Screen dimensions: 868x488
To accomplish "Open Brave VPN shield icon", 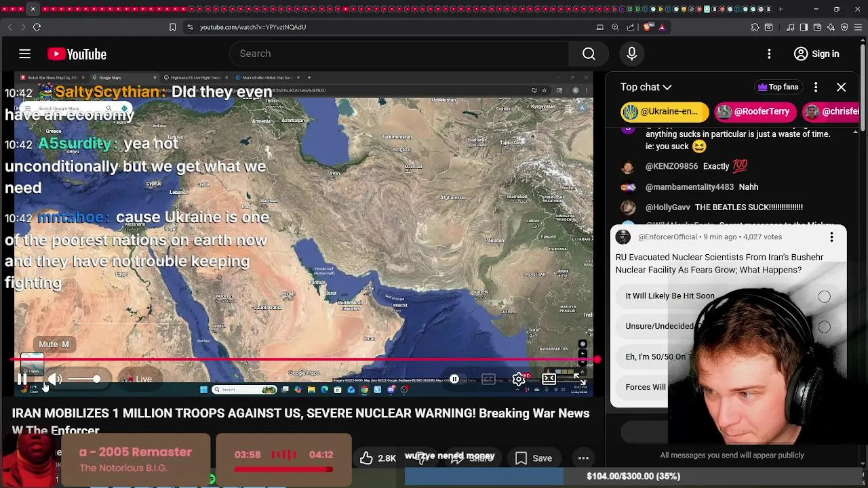I will (844, 27).
